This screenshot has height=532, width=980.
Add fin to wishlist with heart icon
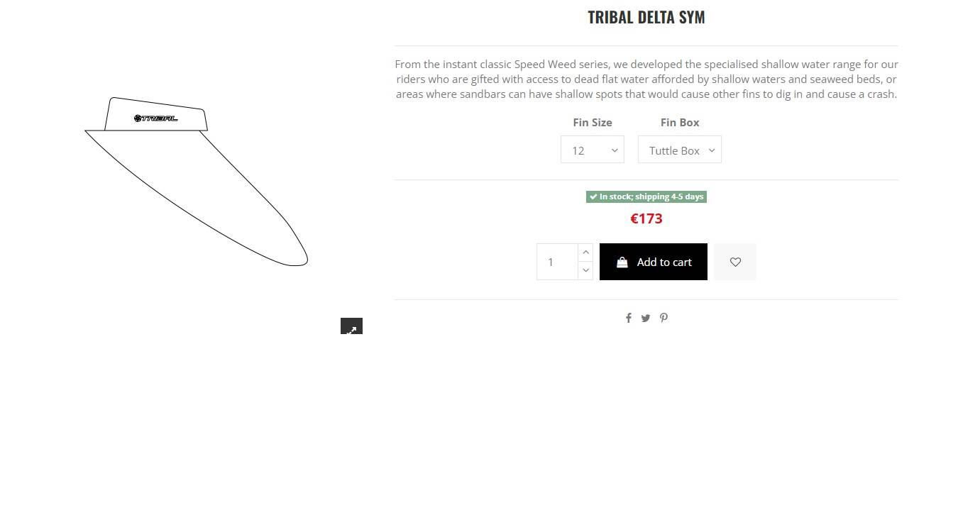pos(735,262)
